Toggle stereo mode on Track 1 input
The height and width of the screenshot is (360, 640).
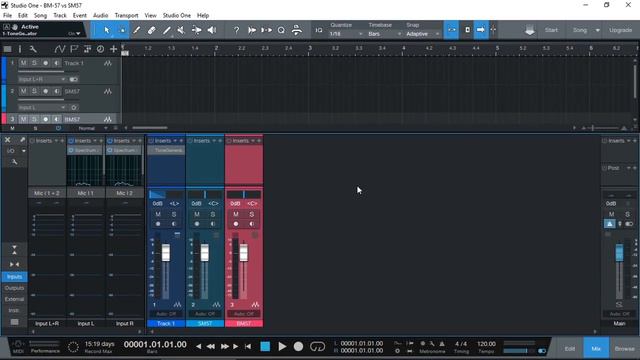point(73,79)
